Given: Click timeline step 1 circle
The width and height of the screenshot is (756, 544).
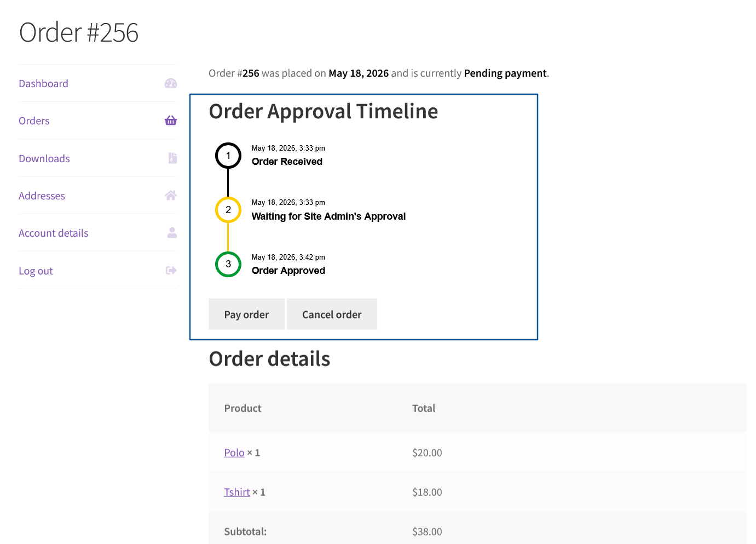Looking at the screenshot, I should pos(228,156).
